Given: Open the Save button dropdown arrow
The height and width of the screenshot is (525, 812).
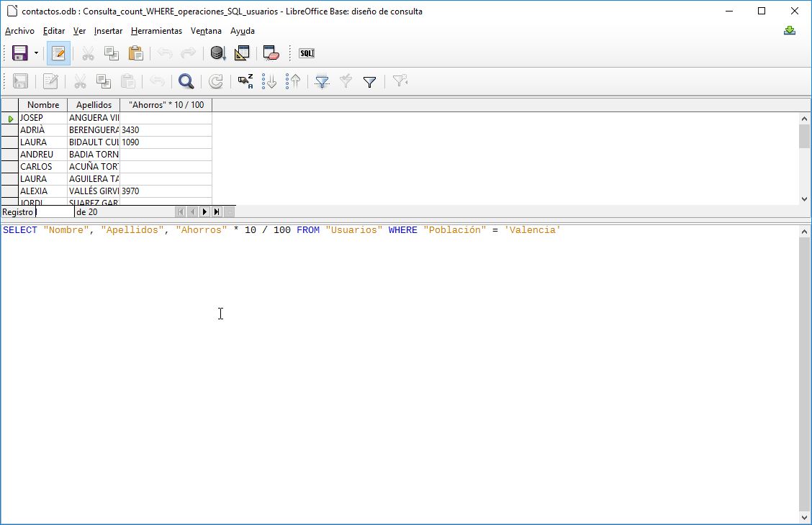Looking at the screenshot, I should [x=36, y=53].
